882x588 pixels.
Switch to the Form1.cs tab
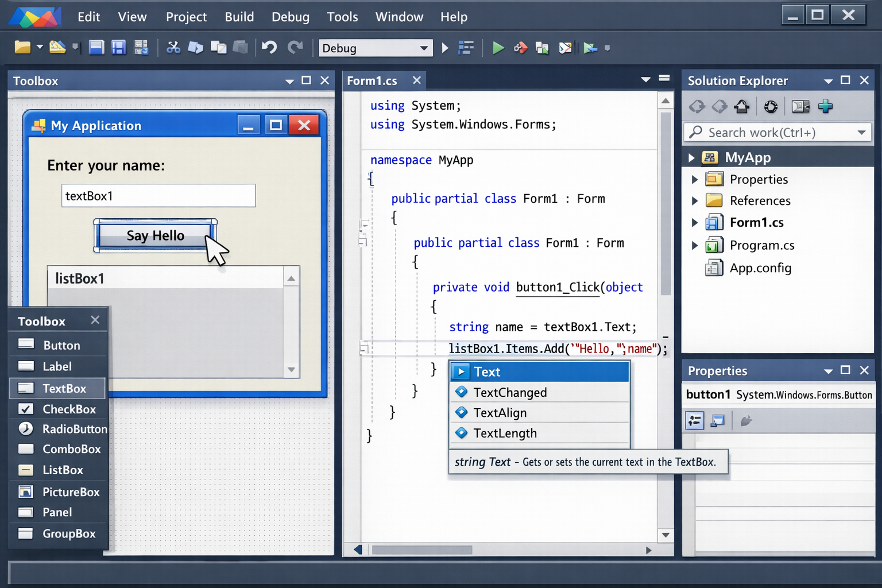372,80
